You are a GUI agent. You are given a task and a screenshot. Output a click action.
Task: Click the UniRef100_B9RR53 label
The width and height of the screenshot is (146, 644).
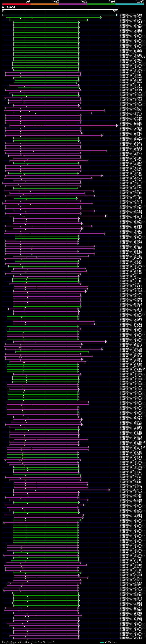point(131,110)
